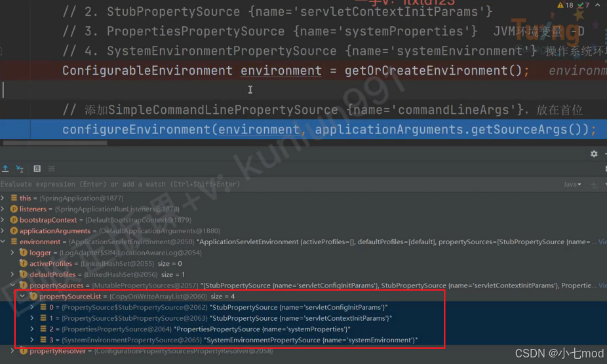Open the debugger panel gear settings
The image size is (607, 364).
pos(594,154)
